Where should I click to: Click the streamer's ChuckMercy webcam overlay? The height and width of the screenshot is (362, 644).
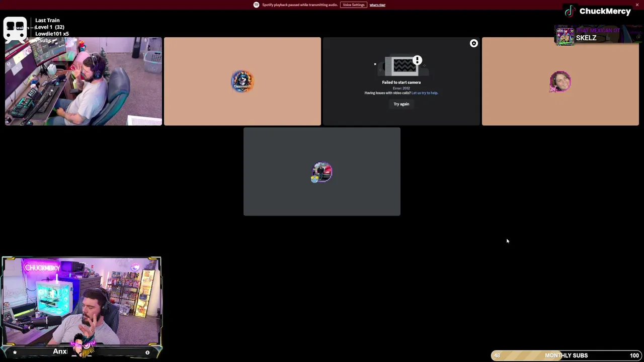tap(82, 302)
